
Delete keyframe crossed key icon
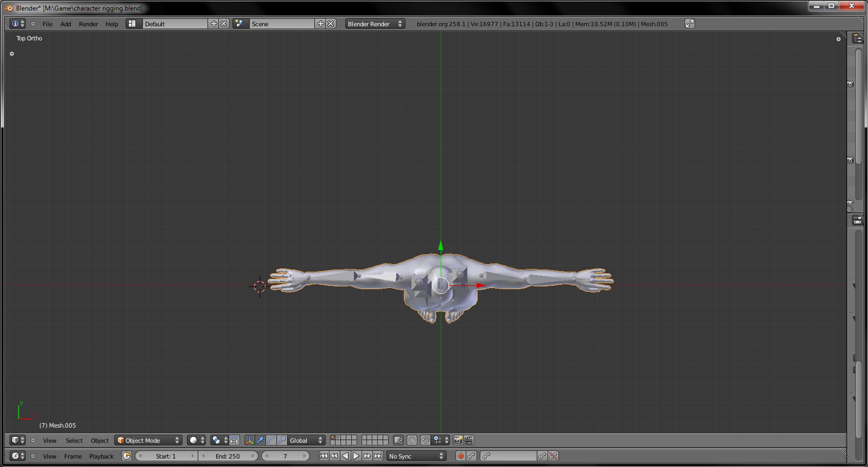(553, 456)
